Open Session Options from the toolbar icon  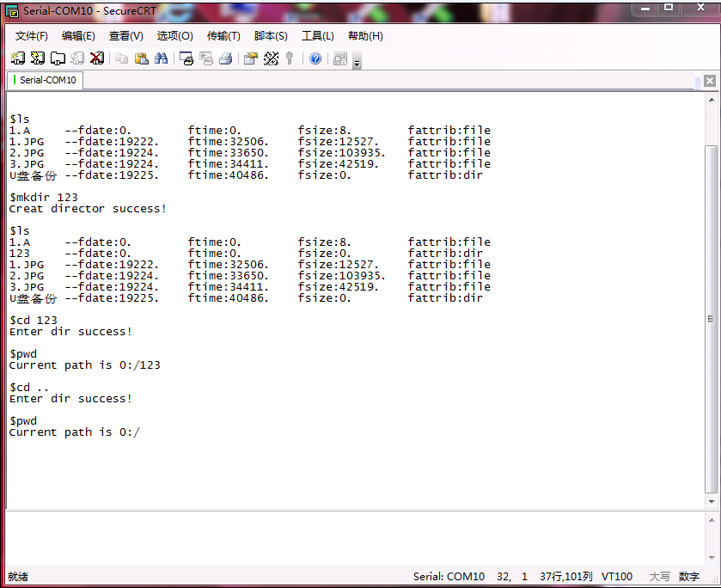(x=251, y=58)
